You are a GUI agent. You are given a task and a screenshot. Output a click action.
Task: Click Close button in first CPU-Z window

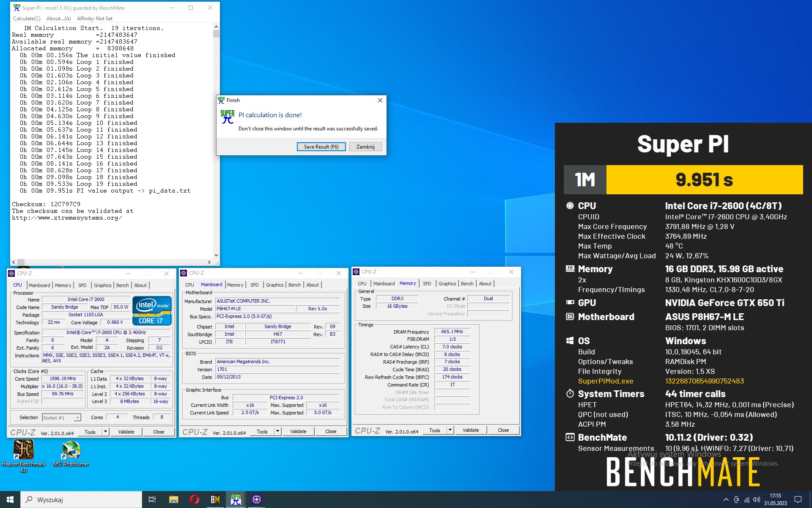click(159, 432)
